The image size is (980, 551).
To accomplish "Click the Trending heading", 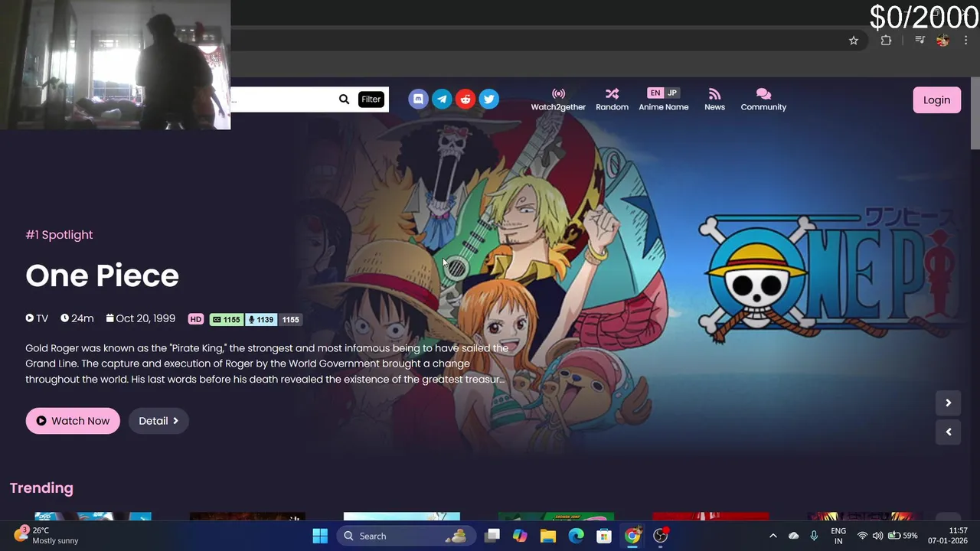I will click(41, 488).
